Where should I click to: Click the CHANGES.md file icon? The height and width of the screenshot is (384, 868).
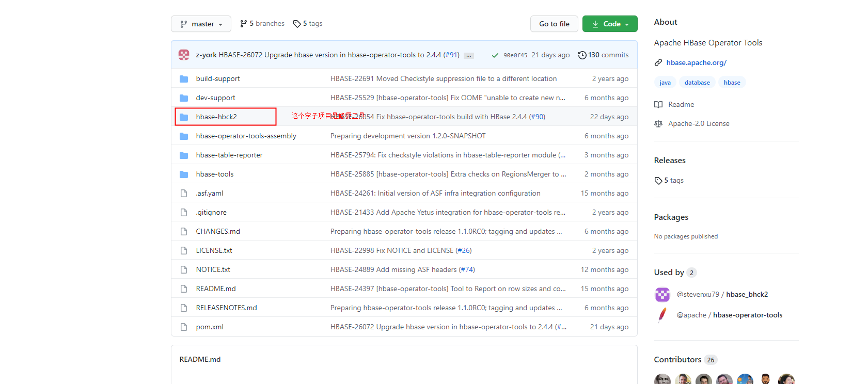click(x=184, y=232)
